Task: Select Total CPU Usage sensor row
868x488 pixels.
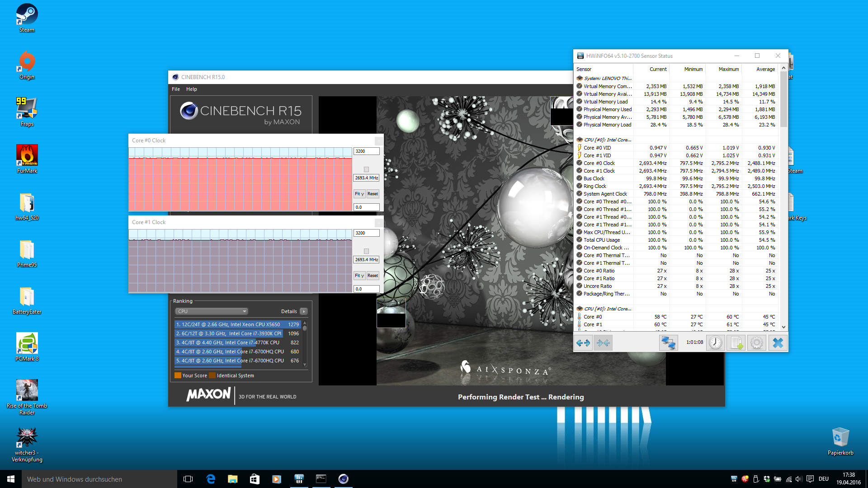Action: click(676, 240)
